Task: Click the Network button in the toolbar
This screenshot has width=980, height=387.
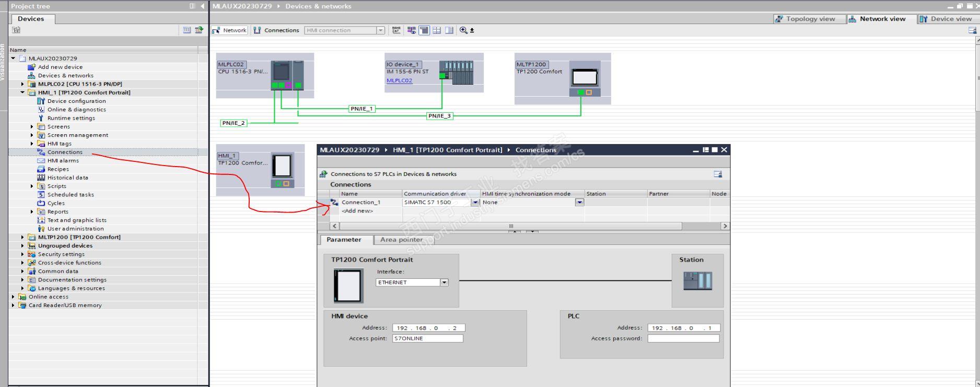Action: click(x=229, y=30)
